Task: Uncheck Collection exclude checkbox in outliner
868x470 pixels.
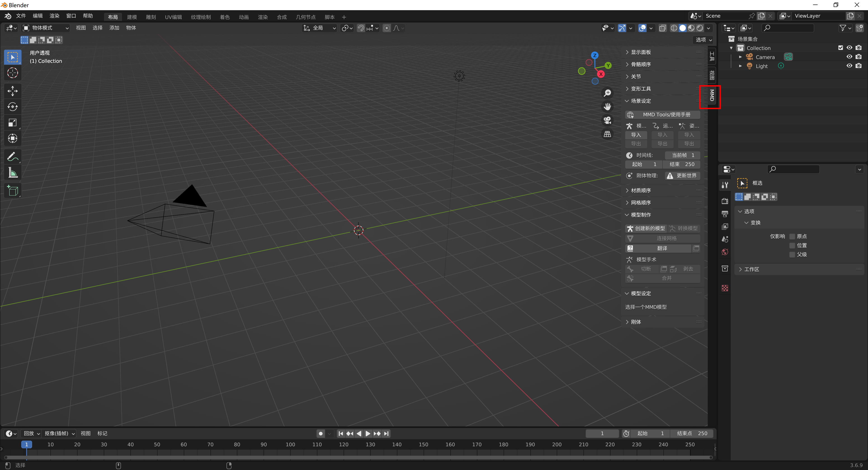Action: point(840,48)
